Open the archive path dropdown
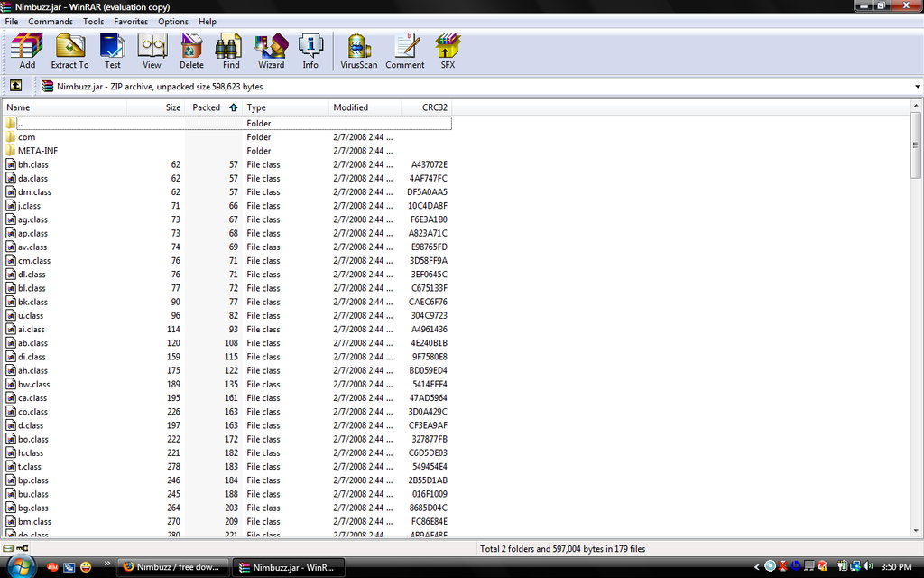This screenshot has height=578, width=924. coord(917,87)
